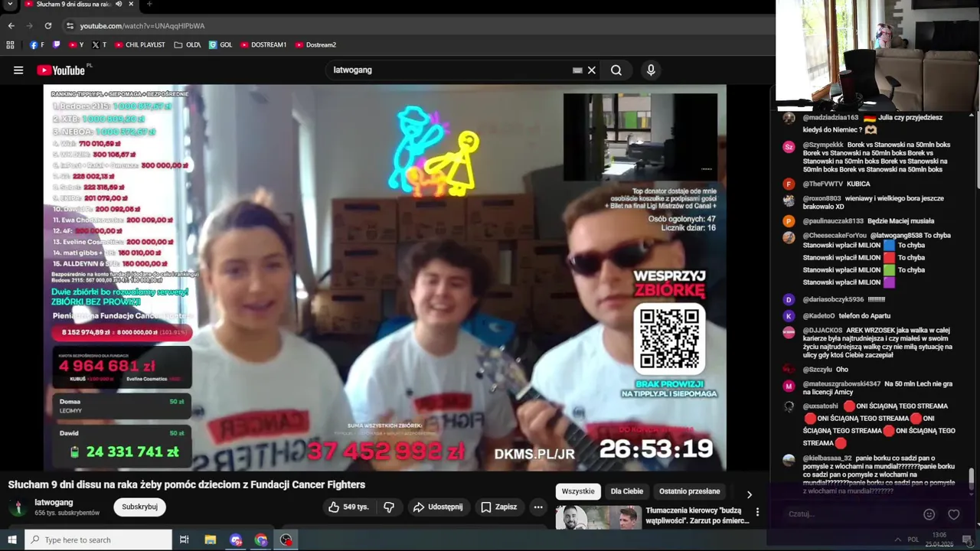
Task: Open the browser apps grid shortcut
Action: click(10, 45)
